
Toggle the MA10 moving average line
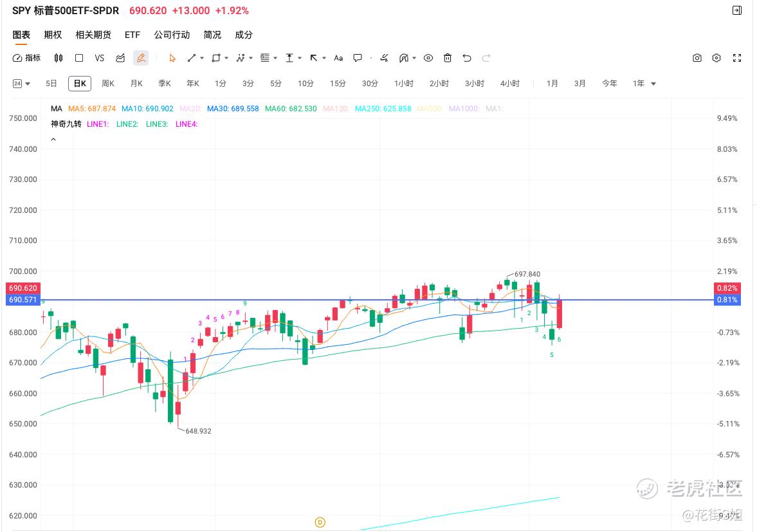(x=147, y=109)
